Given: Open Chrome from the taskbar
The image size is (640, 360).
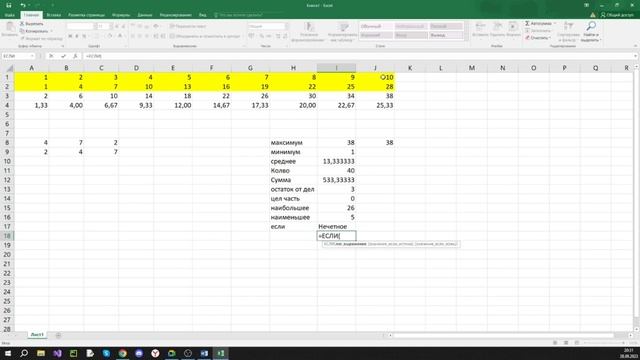Looking at the screenshot, I should [x=122, y=353].
